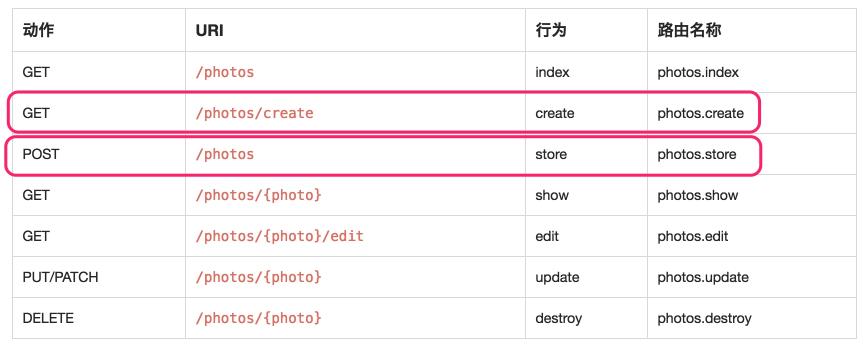868x349 pixels.
Task: Click the POST action cell
Action: click(x=41, y=154)
